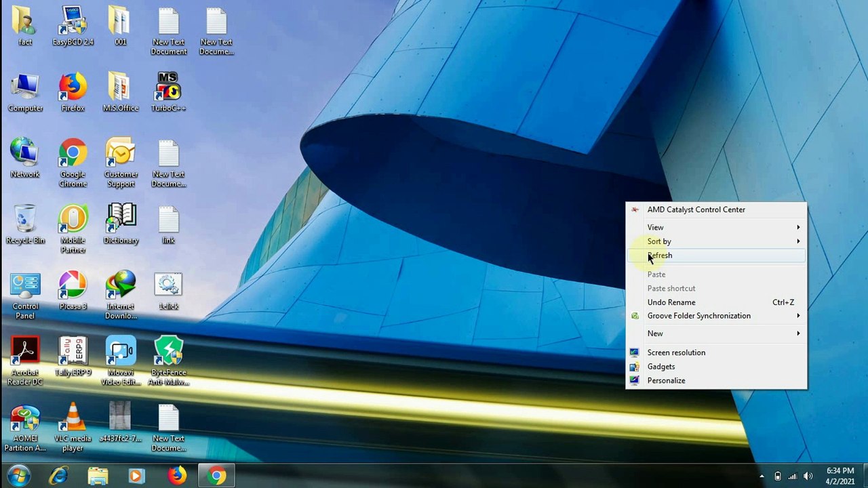Expand the View submenu
This screenshot has height=488, width=868.
[x=716, y=227]
